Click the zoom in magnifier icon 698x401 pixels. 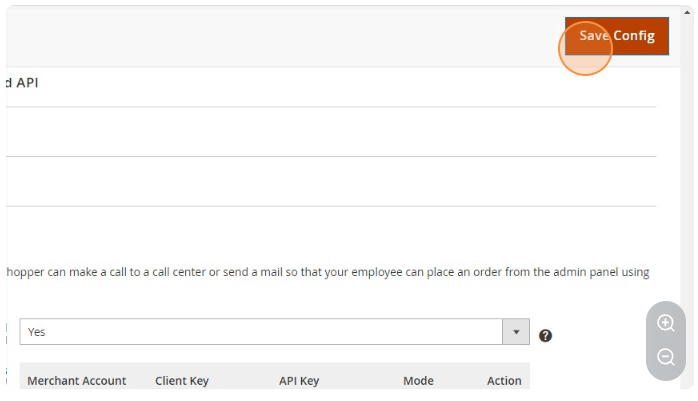click(666, 323)
